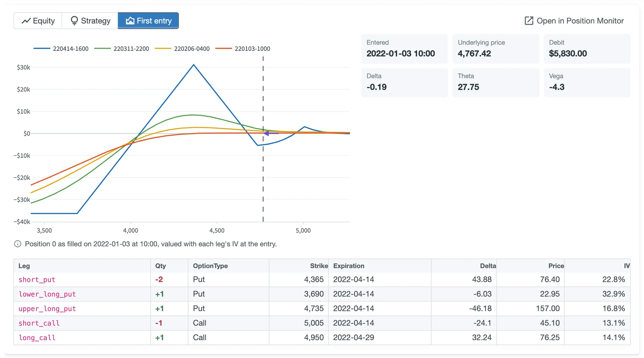Click the Debit $5,830.00 value
The image size is (644, 358).
[x=568, y=54]
